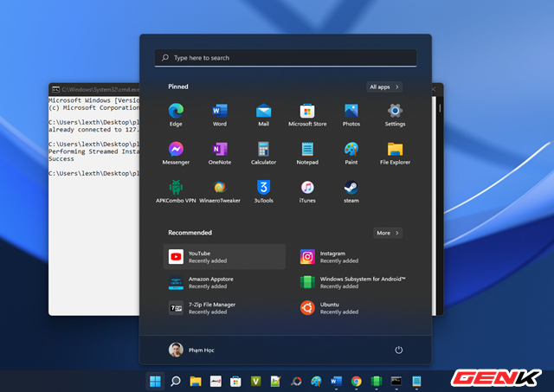The height and width of the screenshot is (392, 554).
Task: Open the green V app on taskbar
Action: coord(256,382)
